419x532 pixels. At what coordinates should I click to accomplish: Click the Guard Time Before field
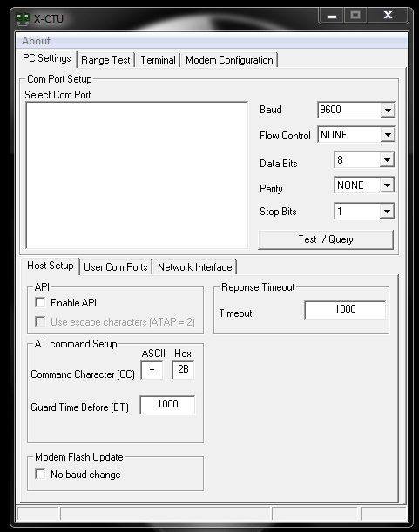[167, 404]
